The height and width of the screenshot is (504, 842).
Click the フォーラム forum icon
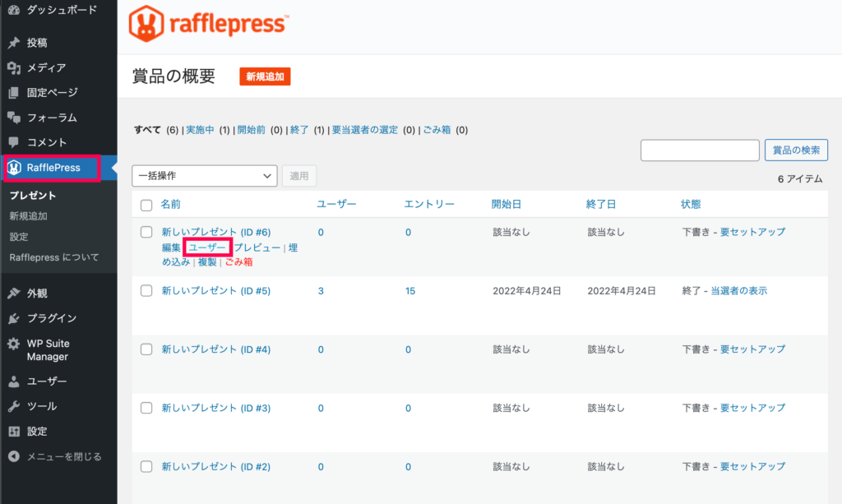(14, 118)
